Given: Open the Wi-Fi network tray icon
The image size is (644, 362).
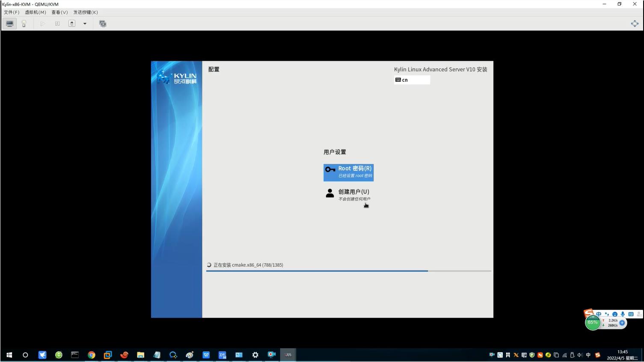Looking at the screenshot, I should (564, 355).
